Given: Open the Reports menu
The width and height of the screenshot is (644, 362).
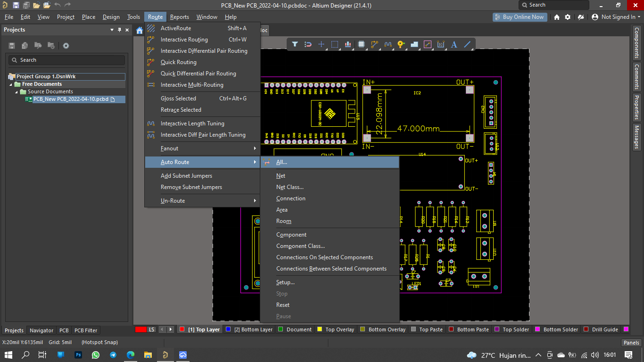Looking at the screenshot, I should coord(180,17).
